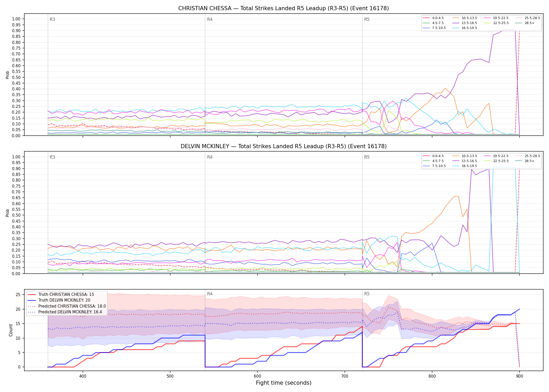Click the Count y-axis label
549x392 pixels.
coord(11,330)
